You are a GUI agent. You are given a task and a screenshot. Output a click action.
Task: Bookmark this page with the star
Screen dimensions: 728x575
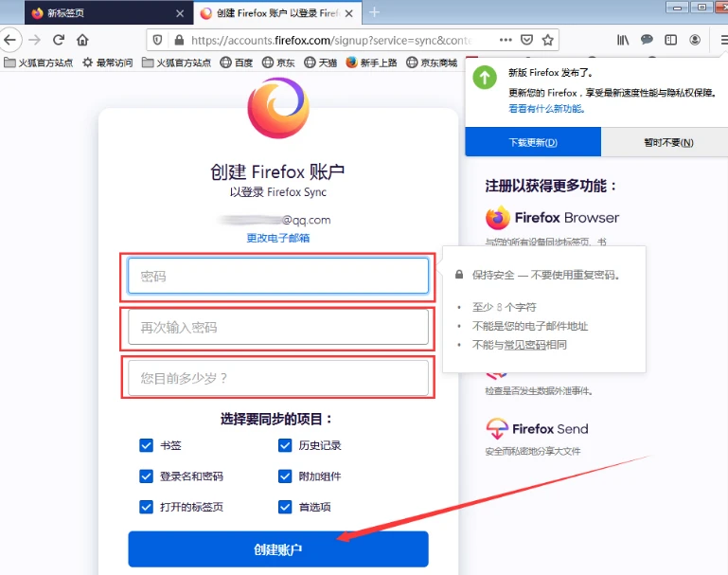[x=548, y=40]
